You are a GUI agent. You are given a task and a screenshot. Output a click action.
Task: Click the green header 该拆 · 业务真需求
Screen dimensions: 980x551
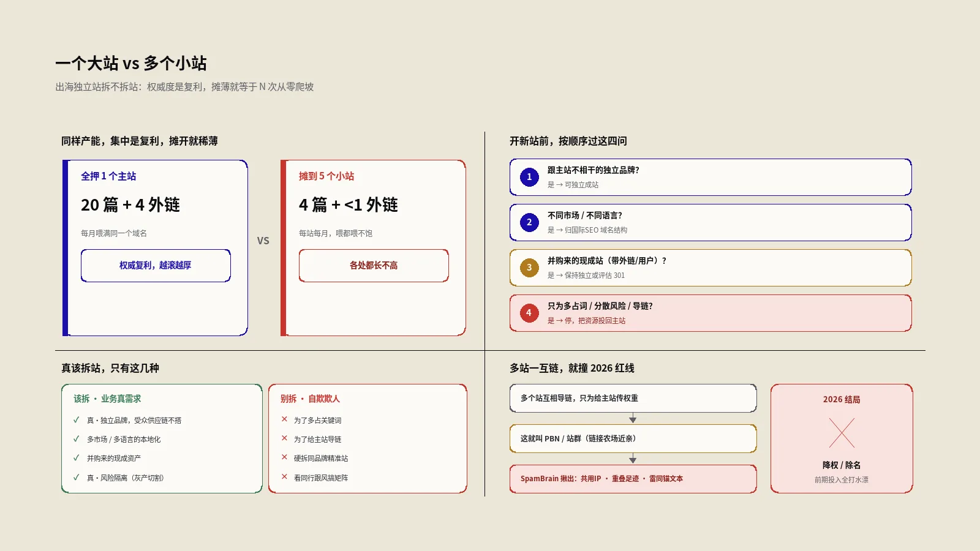click(107, 399)
